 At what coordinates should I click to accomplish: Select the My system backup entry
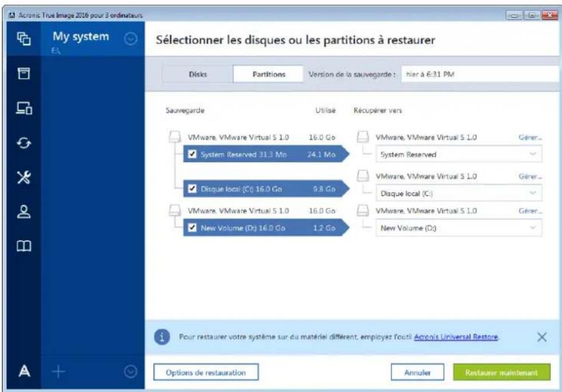[93, 39]
